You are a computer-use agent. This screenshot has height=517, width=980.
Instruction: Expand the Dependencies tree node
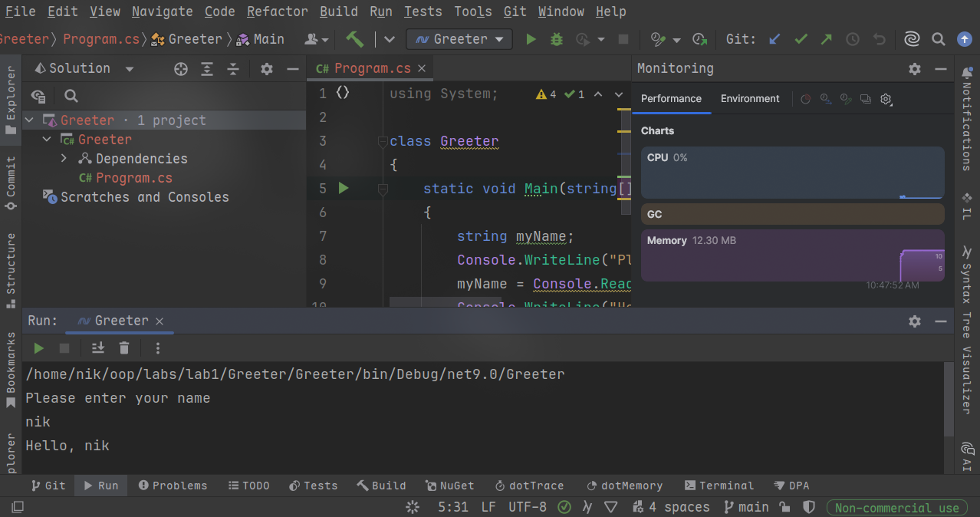(x=64, y=159)
